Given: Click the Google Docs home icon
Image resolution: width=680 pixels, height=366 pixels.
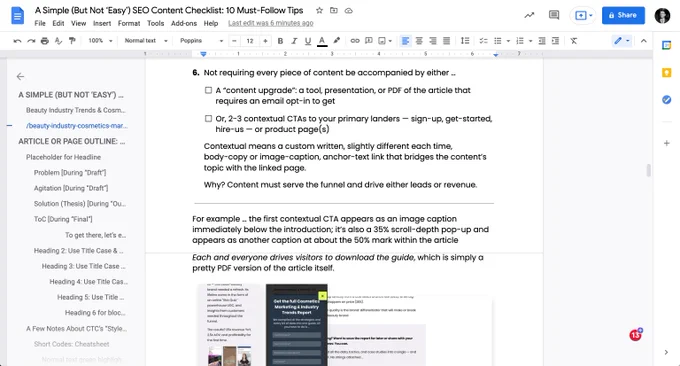Looking at the screenshot, I should point(17,16).
